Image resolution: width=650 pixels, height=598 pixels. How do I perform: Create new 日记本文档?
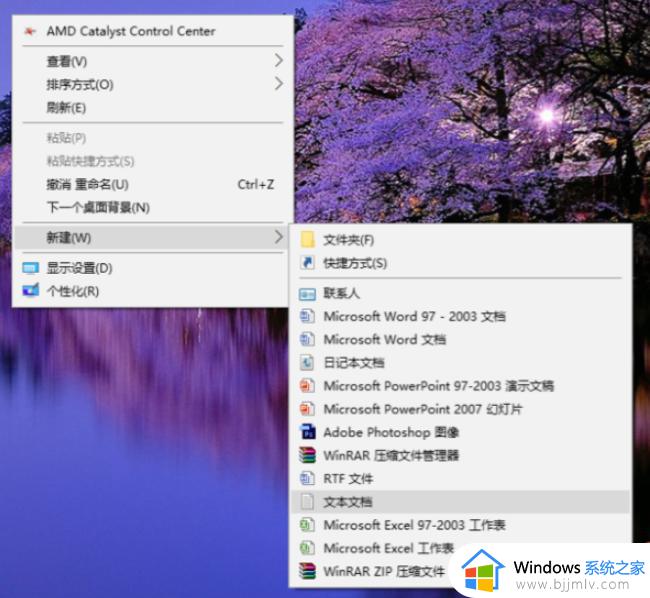point(461,363)
